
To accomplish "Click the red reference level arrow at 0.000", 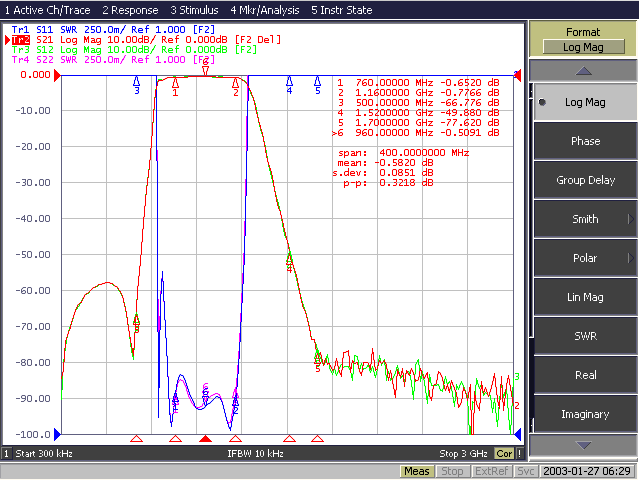I will click(x=57, y=75).
